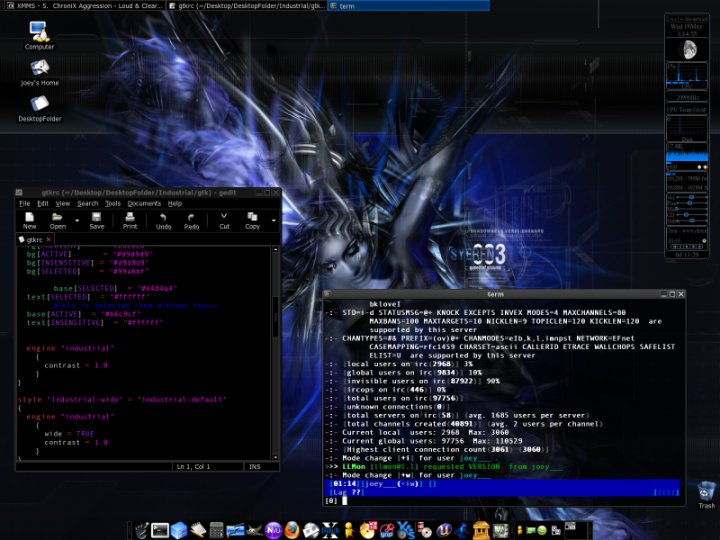
Task: Open the grip CD ripper dock icon
Action: [387, 531]
